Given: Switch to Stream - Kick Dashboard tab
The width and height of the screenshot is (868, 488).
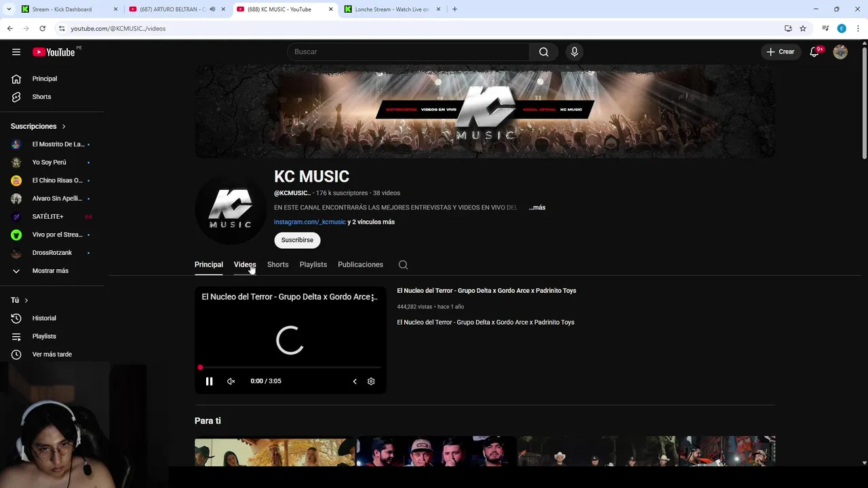Looking at the screenshot, I should 62,9.
